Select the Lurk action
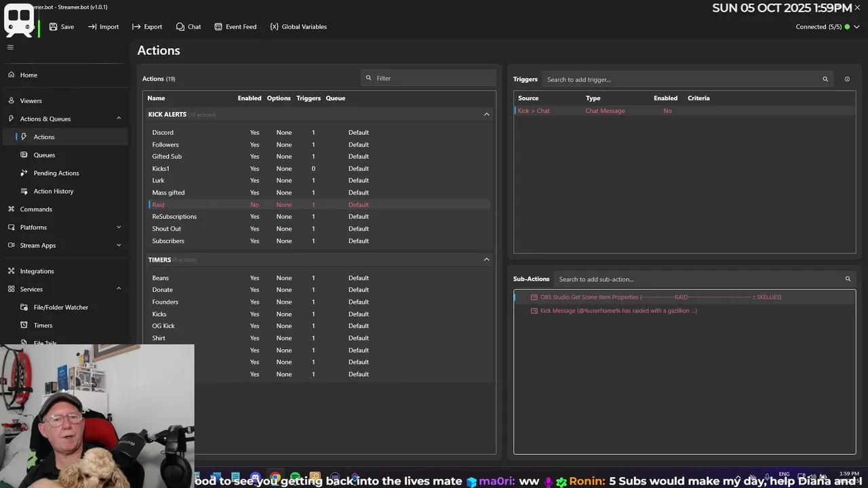The image size is (868, 488). [319, 180]
